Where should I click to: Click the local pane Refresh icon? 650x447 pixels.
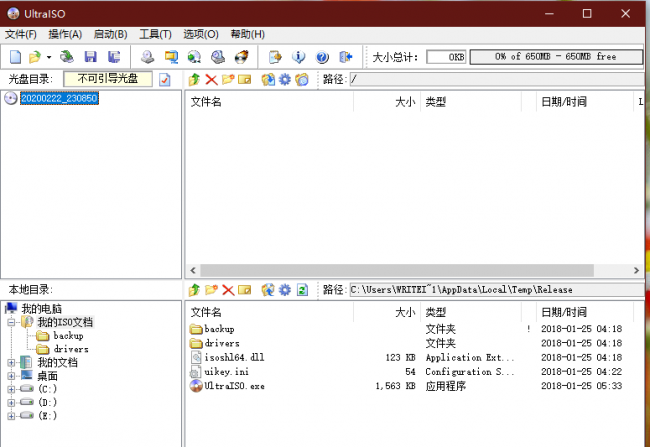click(x=302, y=289)
